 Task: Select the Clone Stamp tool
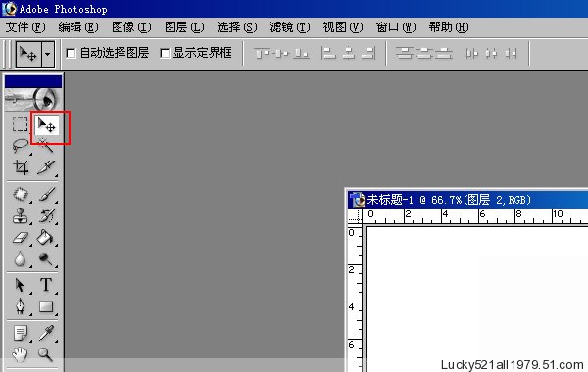click(20, 215)
